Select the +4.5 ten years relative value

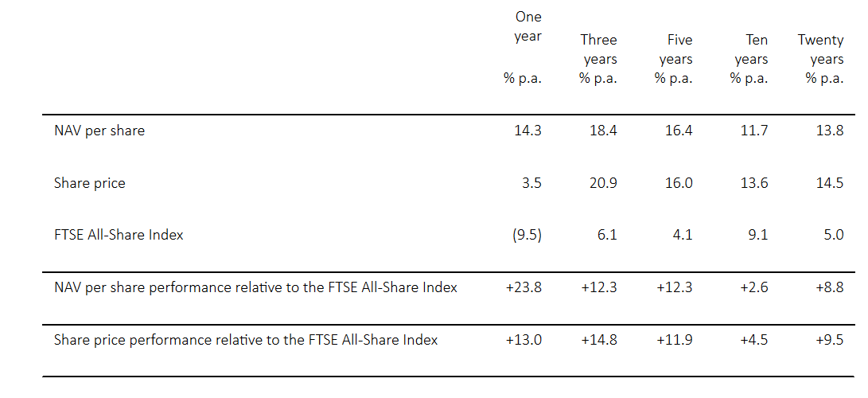click(x=754, y=339)
